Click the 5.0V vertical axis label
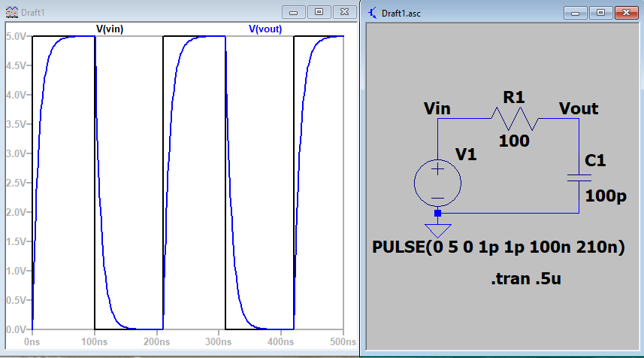This screenshot has width=644, height=358. point(16,36)
